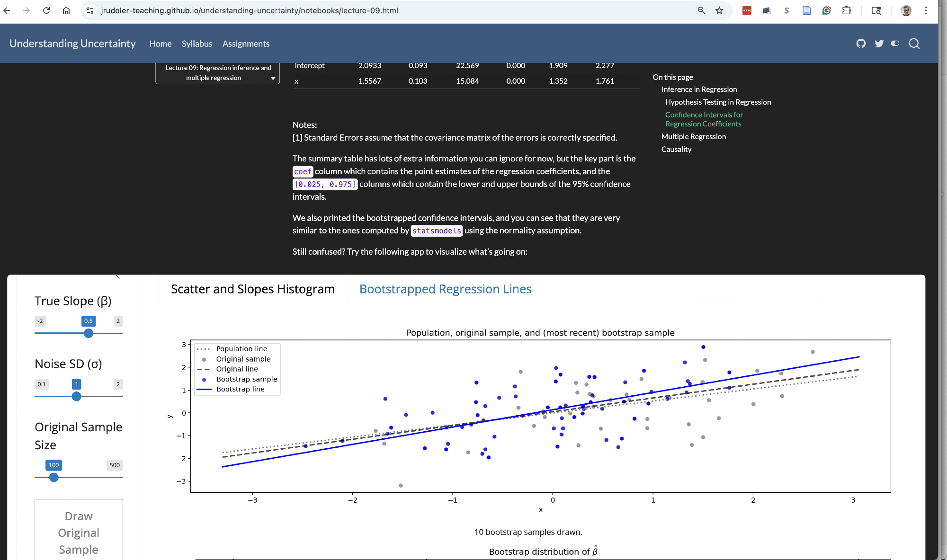Bookmark page with star icon
Viewport: 947px width, 560px height.
tap(719, 10)
